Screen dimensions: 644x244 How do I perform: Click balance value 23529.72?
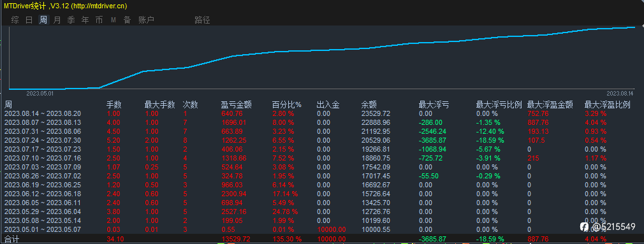coord(376,113)
